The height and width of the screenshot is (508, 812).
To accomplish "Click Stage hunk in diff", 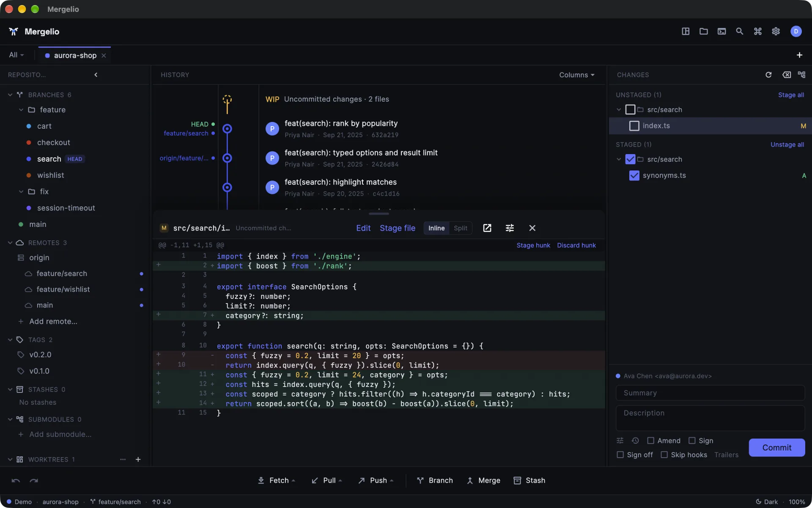I will [533, 246].
